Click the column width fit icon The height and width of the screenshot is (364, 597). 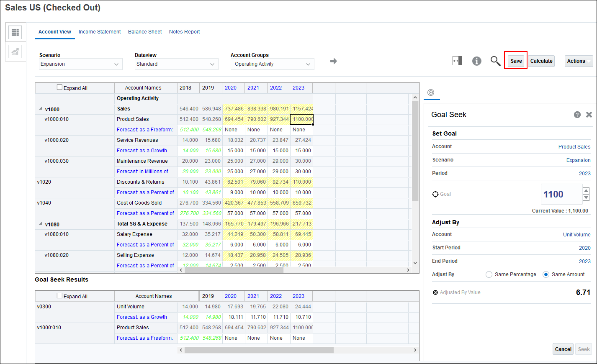(x=457, y=61)
